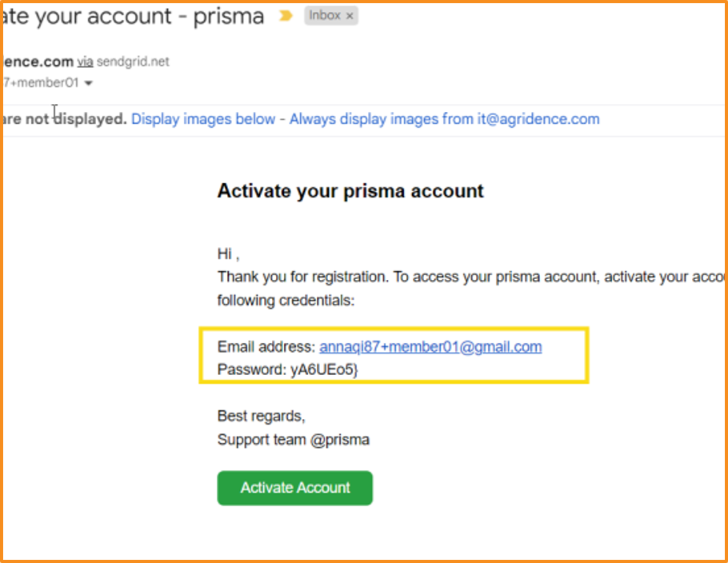Click the sendgrid.net sender domain text
The width and height of the screenshot is (728, 563).
[x=133, y=62]
